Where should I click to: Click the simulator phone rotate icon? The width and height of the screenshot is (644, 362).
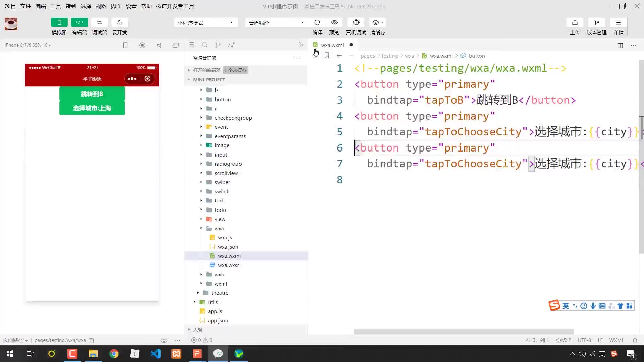tap(125, 45)
